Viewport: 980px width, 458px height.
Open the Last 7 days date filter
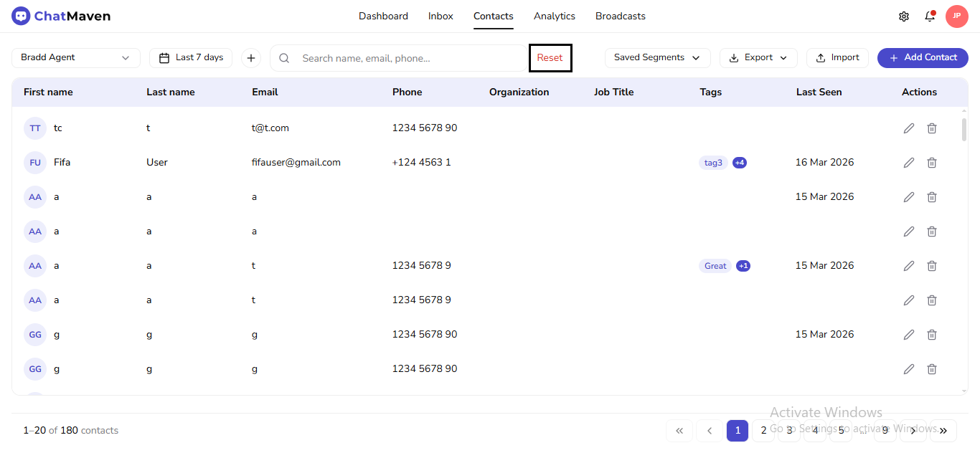point(191,58)
